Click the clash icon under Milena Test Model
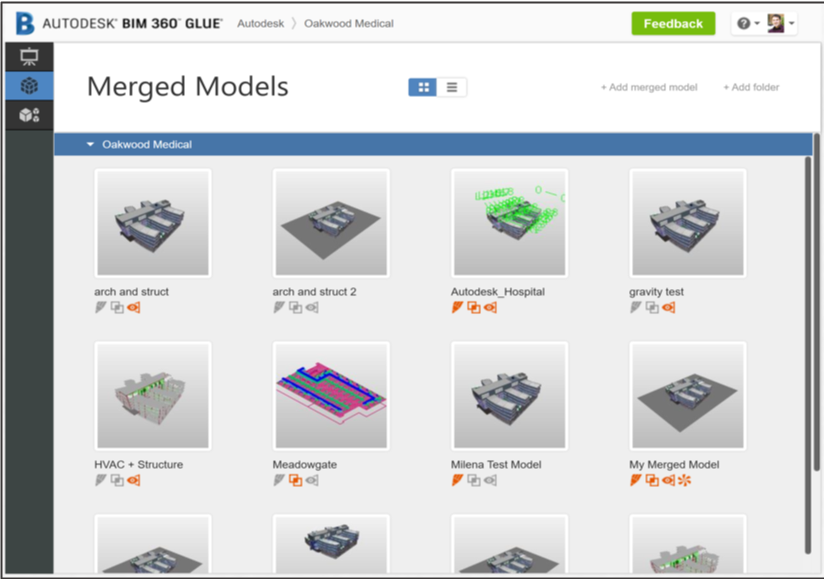 coord(473,480)
